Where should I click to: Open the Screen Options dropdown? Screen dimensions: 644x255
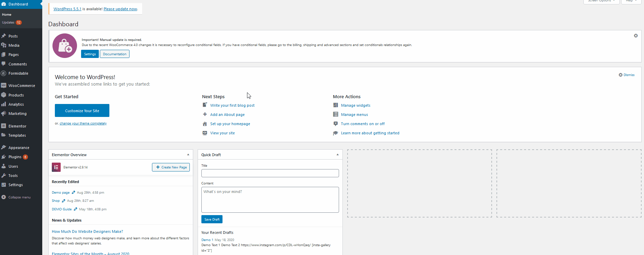tap(601, 1)
